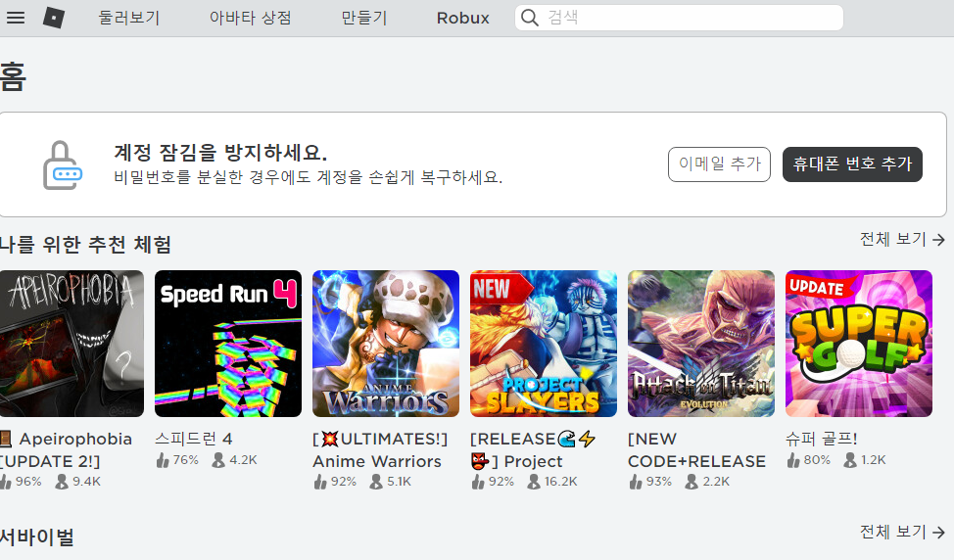Open the Speed Run 4 thumbnail
The height and width of the screenshot is (560, 954).
point(228,344)
